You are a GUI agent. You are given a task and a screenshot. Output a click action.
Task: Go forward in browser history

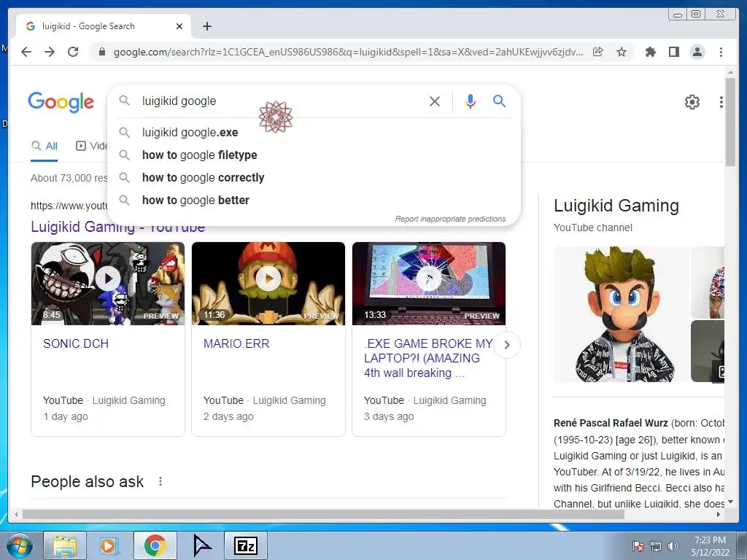(50, 52)
